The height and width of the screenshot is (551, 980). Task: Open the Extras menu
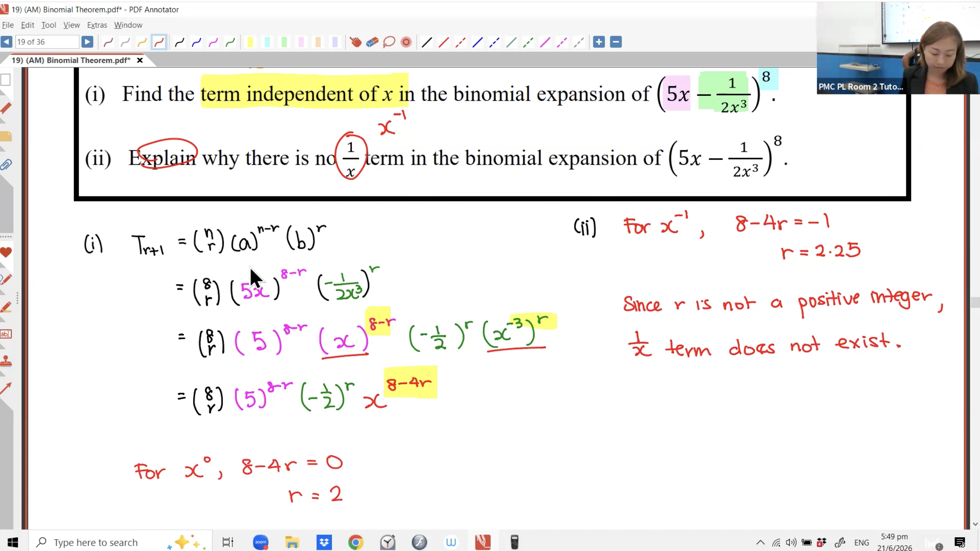[x=97, y=25]
